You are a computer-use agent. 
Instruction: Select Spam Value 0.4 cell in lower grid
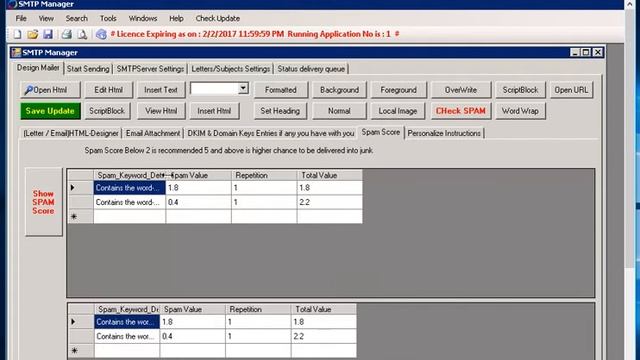[x=192, y=336]
